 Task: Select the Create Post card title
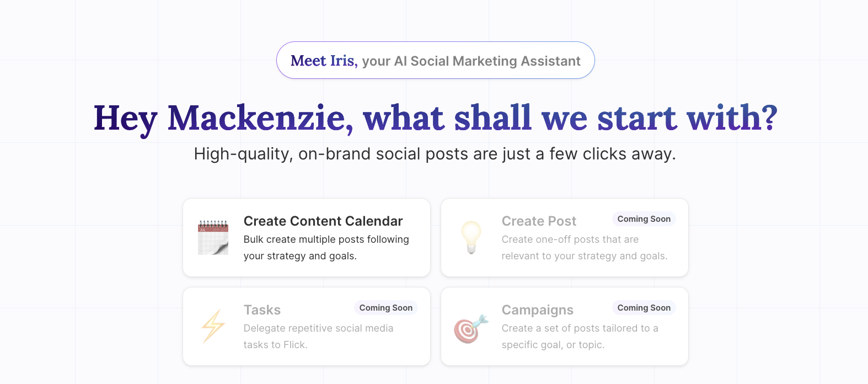539,221
